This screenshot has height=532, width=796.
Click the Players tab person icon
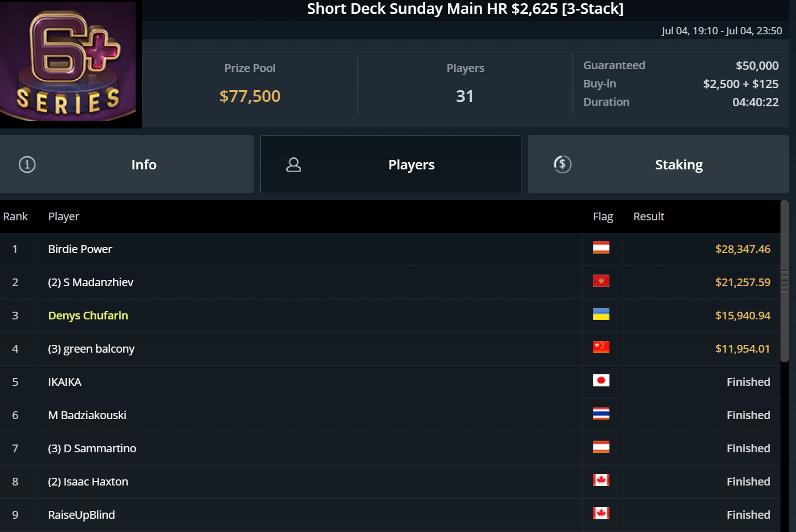[x=293, y=164]
